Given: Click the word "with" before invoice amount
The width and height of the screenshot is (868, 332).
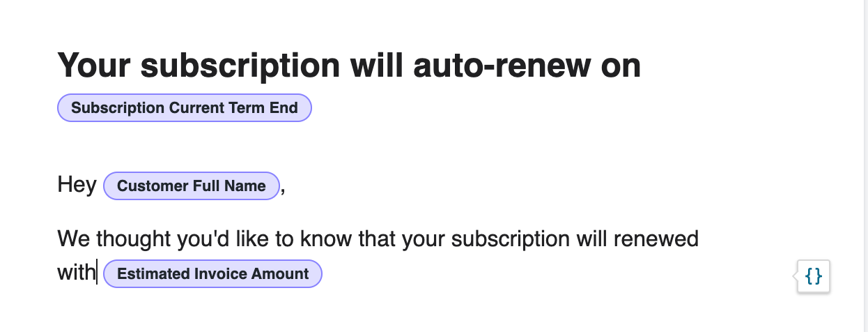Looking at the screenshot, I should pos(76,273).
